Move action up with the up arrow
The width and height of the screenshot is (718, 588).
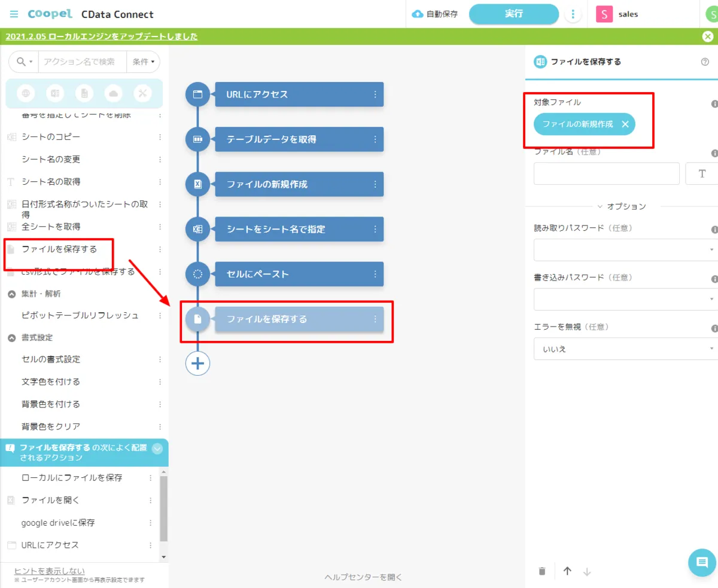(x=567, y=571)
